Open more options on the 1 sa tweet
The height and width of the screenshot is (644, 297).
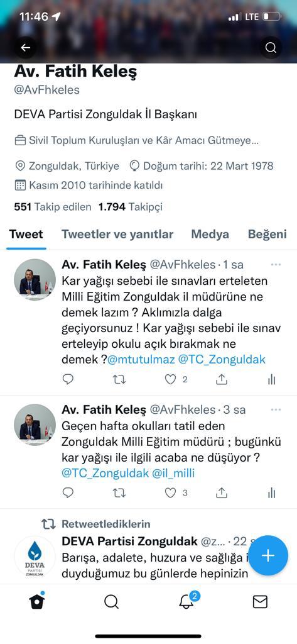coord(276,265)
